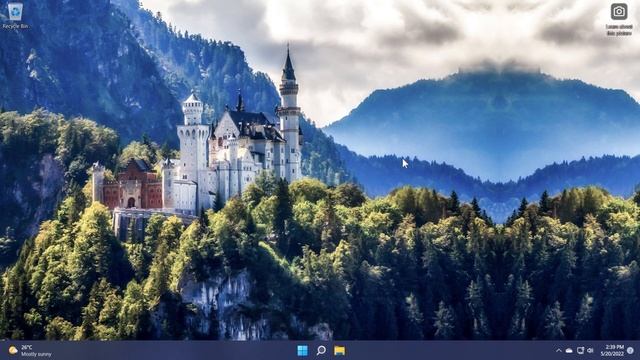Open the weather widget showing Mostly sunny
The width and height of the screenshot is (640, 360).
click(30, 351)
